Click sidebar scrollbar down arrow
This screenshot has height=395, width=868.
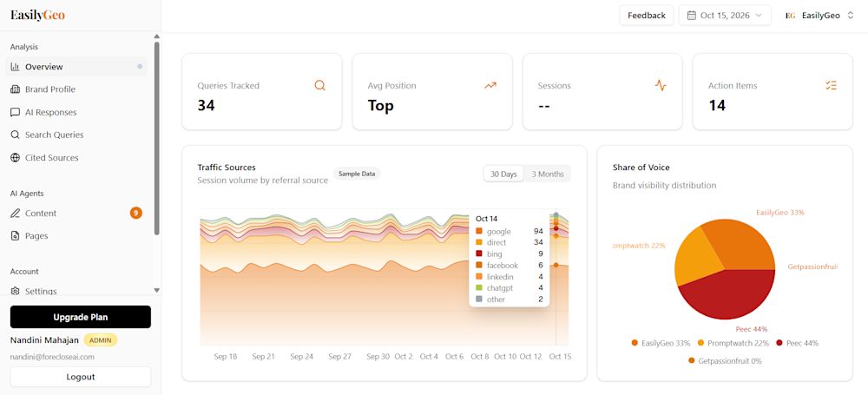click(x=156, y=290)
